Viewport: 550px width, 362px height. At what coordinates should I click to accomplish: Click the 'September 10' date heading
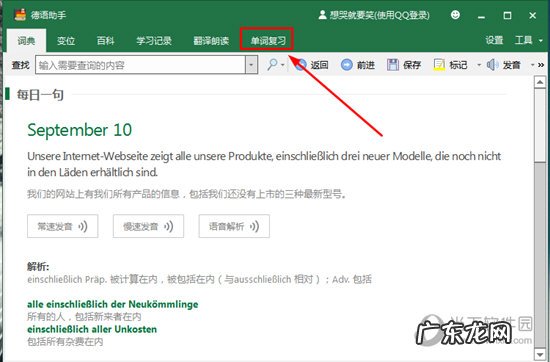(80, 130)
